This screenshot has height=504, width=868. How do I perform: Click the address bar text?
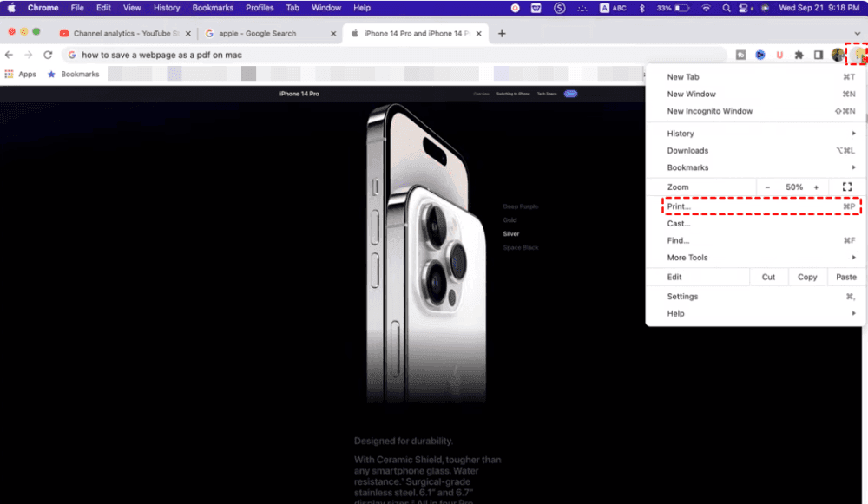tap(161, 55)
